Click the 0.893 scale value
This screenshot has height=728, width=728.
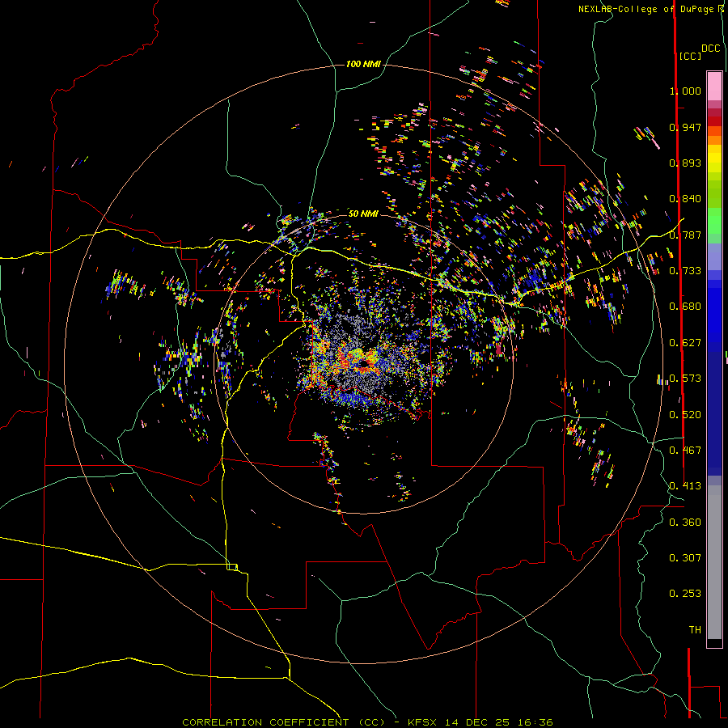point(685,163)
